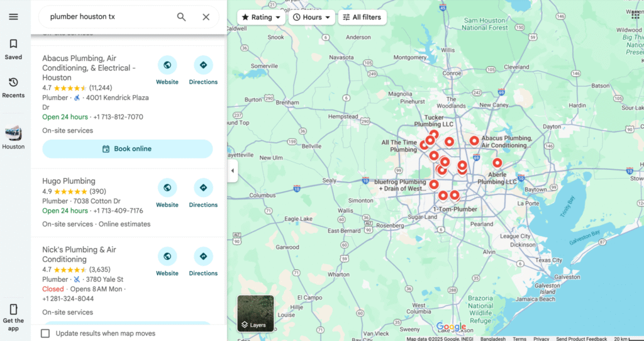Click Book online for Abacus Plumbing
The image size is (644, 341).
coord(127,148)
